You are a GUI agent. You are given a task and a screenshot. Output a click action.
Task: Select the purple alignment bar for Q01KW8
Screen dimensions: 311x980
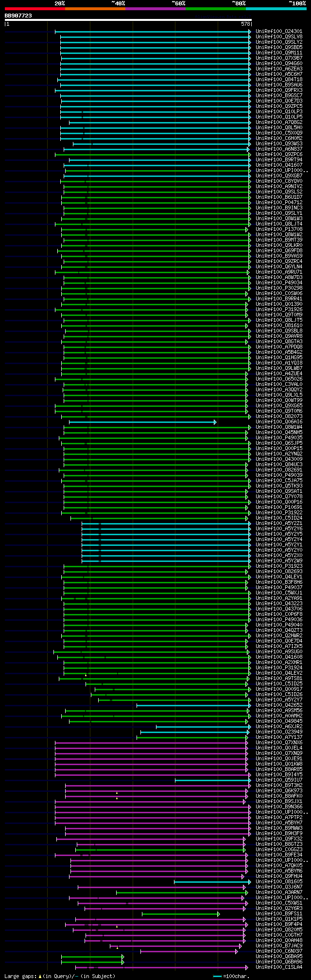click(152, 764)
